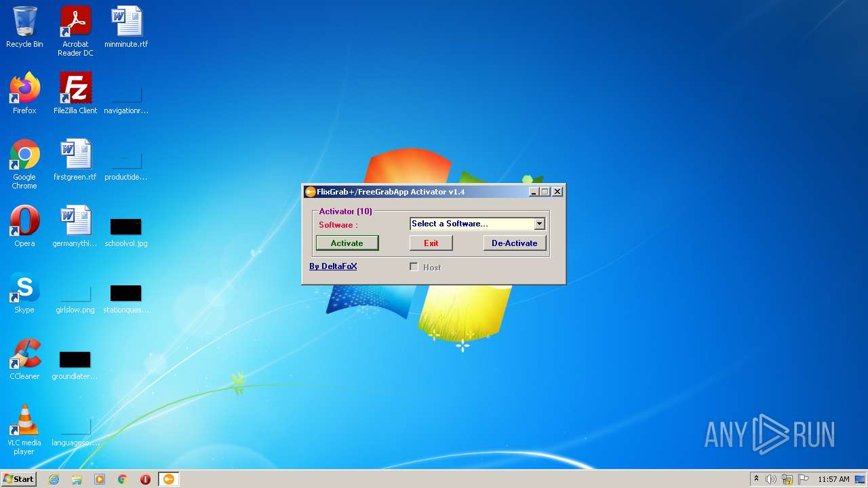This screenshot has height=488, width=868.
Task: Select the germanythi... document icon
Action: (x=75, y=226)
